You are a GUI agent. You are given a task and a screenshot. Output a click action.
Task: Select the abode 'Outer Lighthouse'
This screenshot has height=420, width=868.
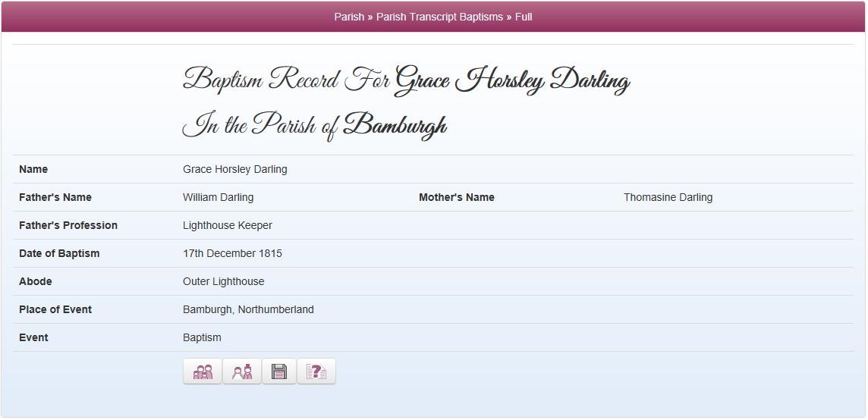[224, 282]
